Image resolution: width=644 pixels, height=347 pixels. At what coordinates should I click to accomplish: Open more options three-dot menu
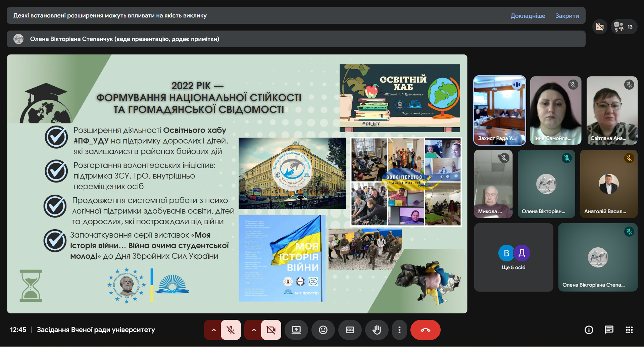click(399, 330)
